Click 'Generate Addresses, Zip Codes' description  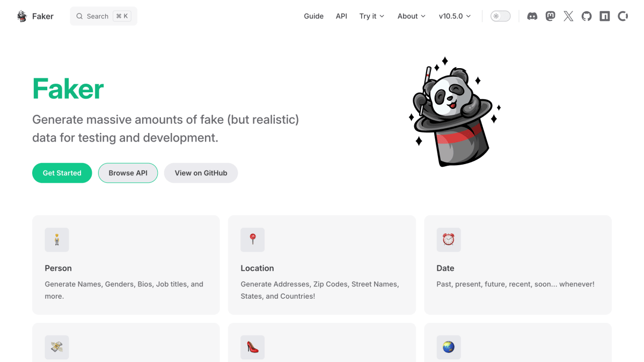[320, 290]
